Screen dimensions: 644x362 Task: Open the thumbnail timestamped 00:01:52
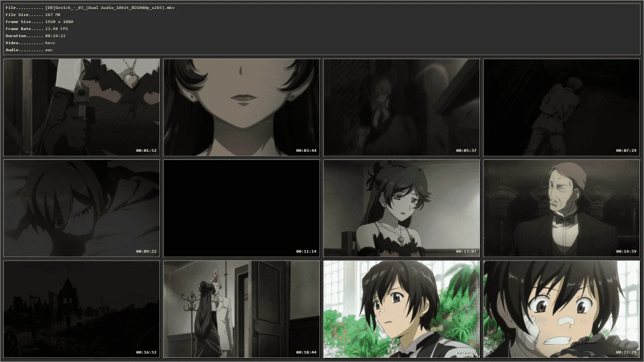point(82,108)
